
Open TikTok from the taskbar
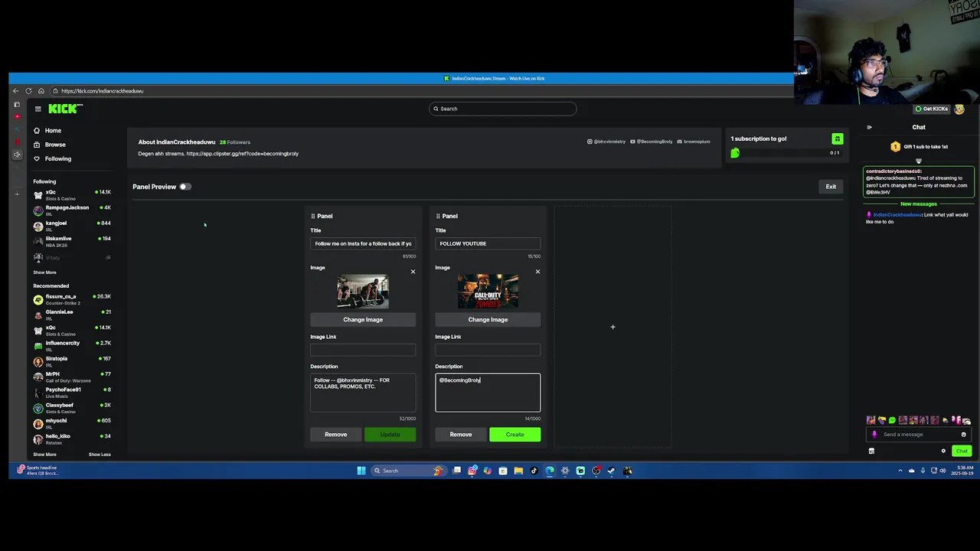tap(534, 471)
